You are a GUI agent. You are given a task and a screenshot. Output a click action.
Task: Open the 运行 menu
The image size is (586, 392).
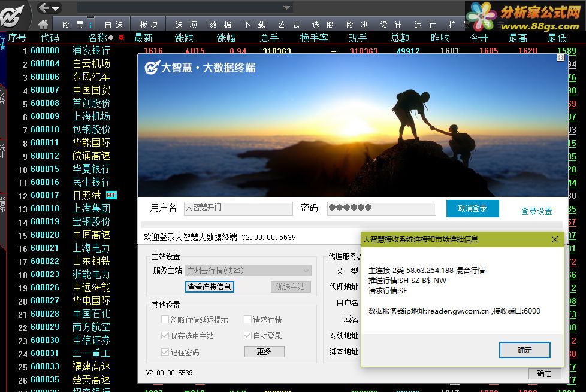point(425,25)
